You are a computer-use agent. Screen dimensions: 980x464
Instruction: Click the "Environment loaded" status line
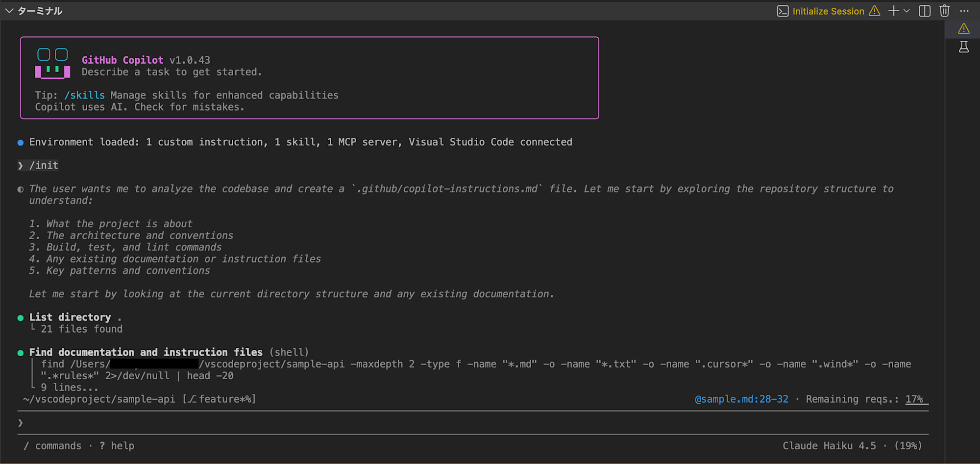[300, 142]
